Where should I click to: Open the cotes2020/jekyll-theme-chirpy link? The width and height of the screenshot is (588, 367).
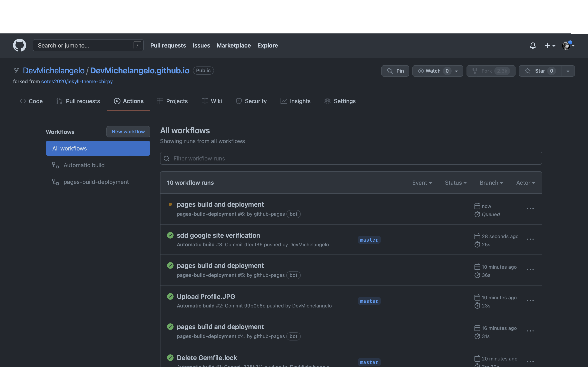click(x=77, y=82)
